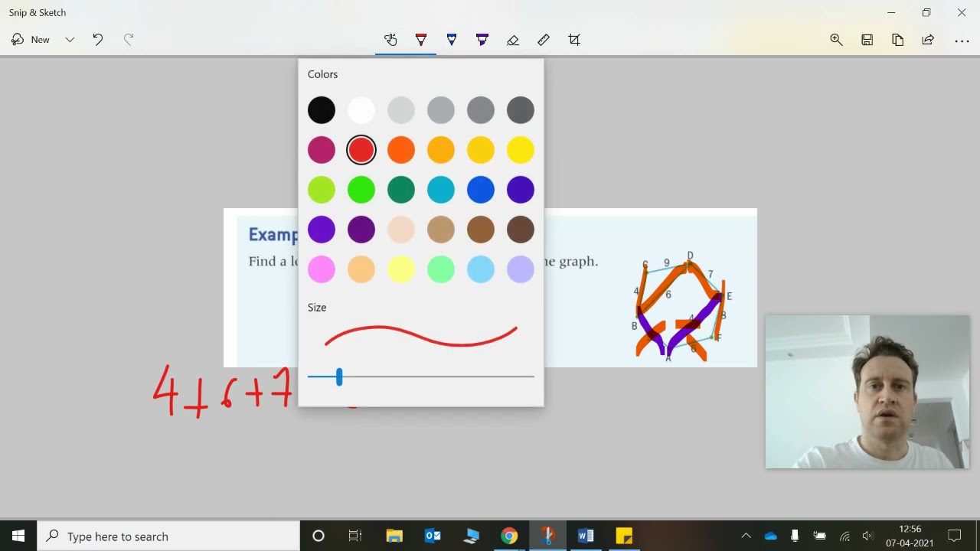This screenshot has width=980, height=551.
Task: Select the blue color swatch
Action: click(x=481, y=190)
